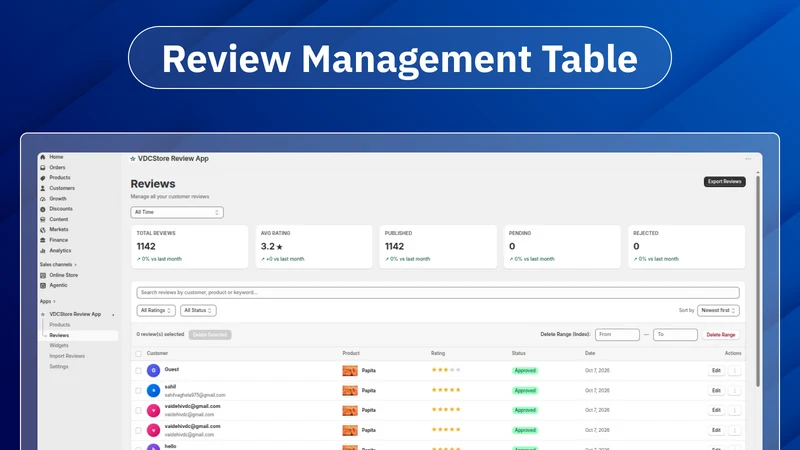Click the search reviews input field
Viewport: 800px width, 450px height.
pos(438,293)
